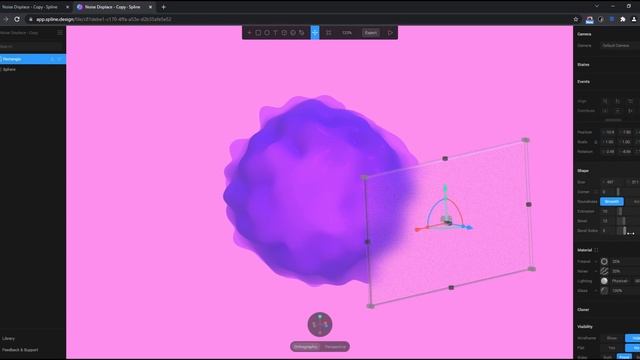Image resolution: width=640 pixels, height=360 pixels.
Task: Click third Distribute icon
Action: coord(630,111)
